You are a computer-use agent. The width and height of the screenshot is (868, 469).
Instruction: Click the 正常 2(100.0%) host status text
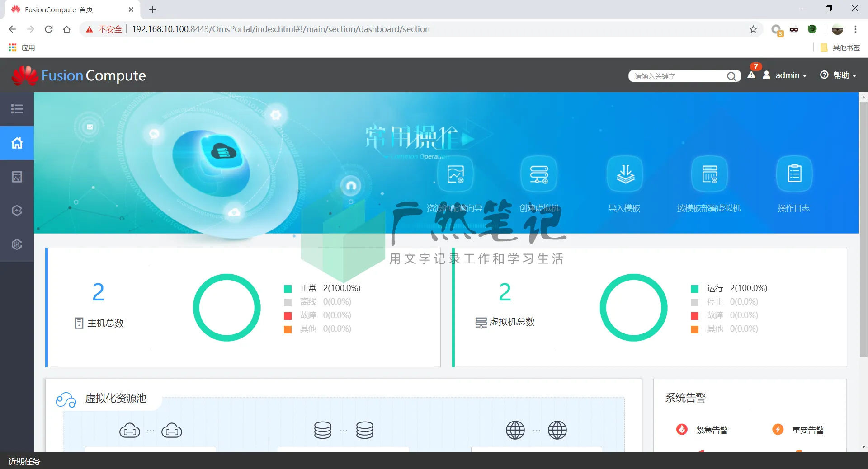pos(330,288)
